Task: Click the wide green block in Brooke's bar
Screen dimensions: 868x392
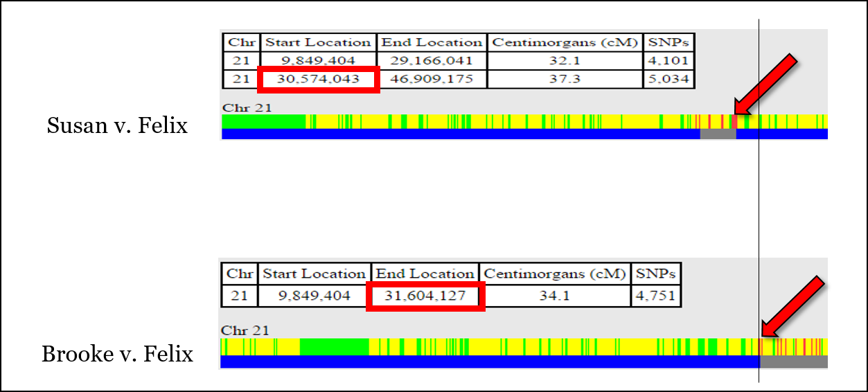Action: [334, 346]
